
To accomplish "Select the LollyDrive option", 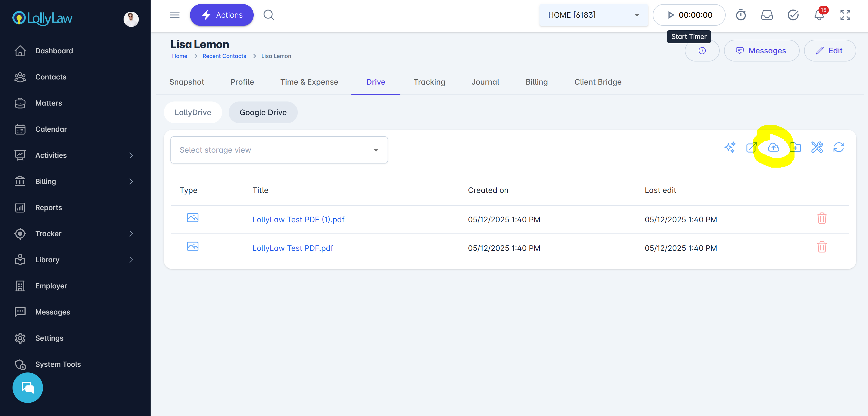I will 193,113.
